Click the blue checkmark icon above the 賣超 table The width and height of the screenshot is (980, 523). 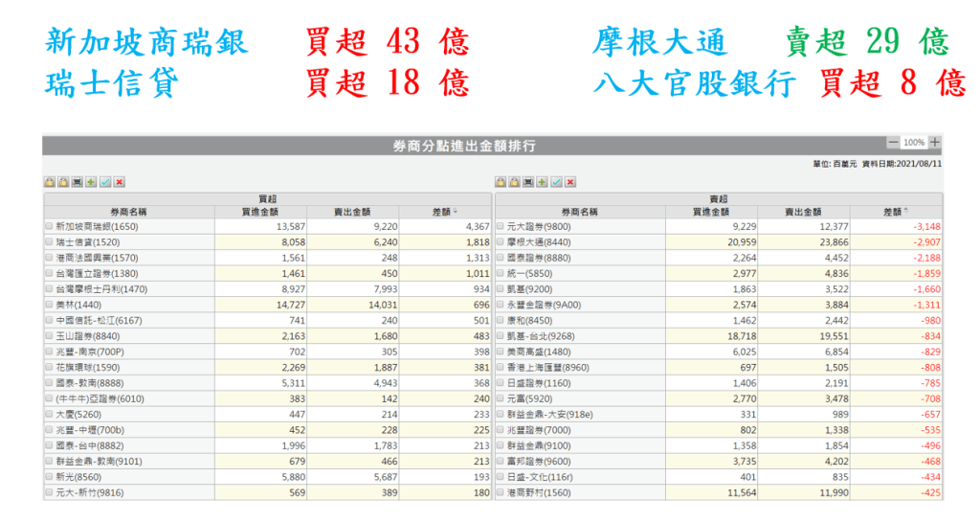pos(556,182)
